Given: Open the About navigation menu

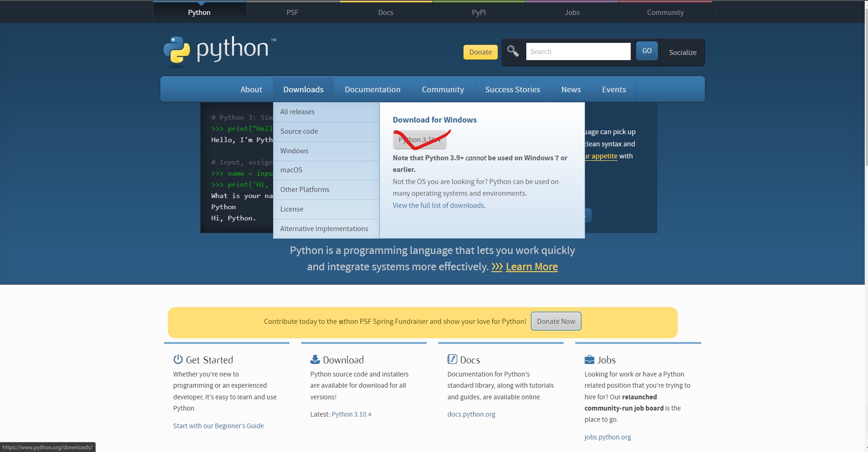Looking at the screenshot, I should [251, 89].
